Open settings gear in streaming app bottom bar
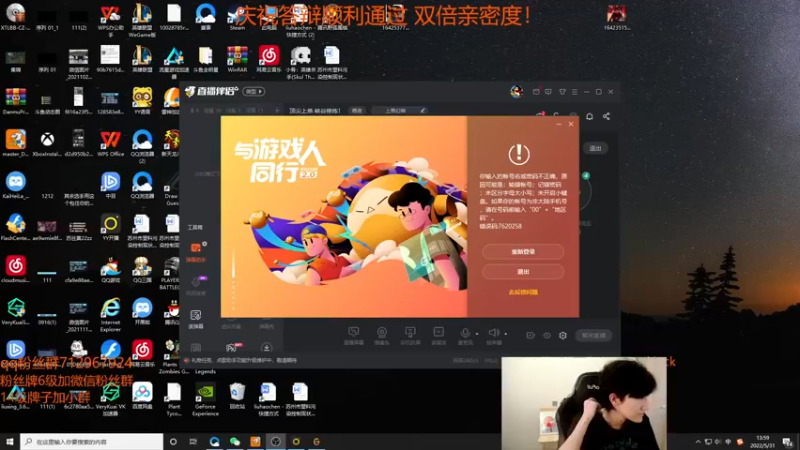The width and height of the screenshot is (800, 450). 563,335
